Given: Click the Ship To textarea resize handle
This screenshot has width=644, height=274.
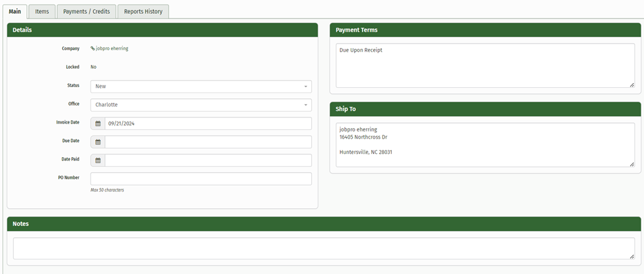Looking at the screenshot, I should pos(631,164).
